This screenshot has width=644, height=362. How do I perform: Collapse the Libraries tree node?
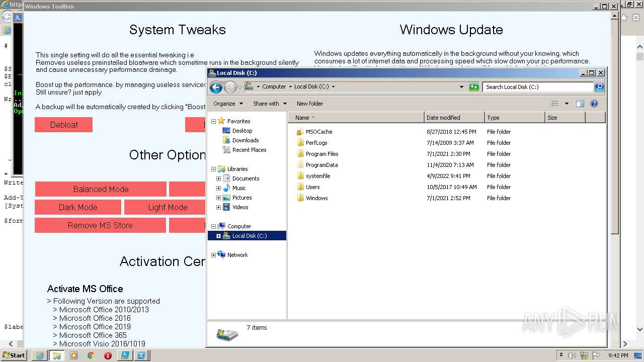point(213,169)
